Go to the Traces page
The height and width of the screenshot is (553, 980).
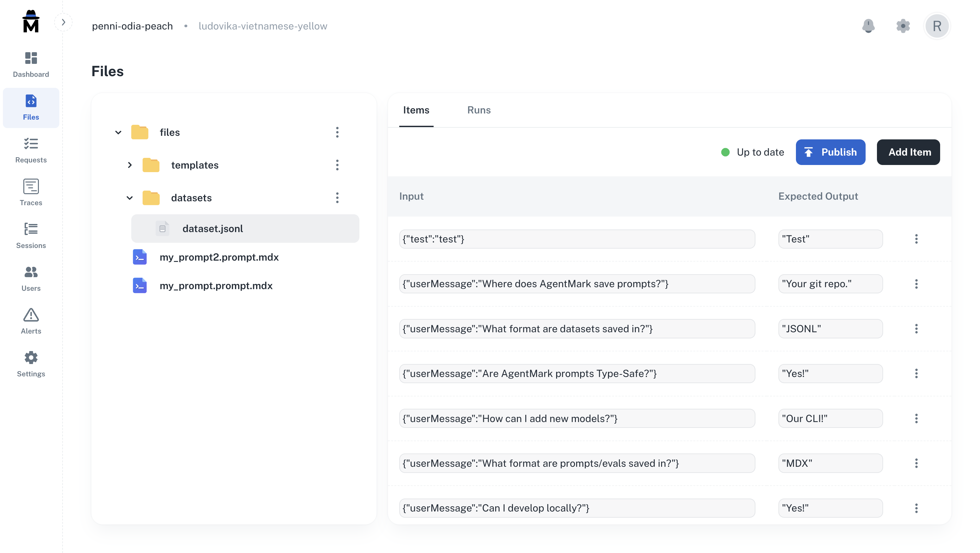31,193
